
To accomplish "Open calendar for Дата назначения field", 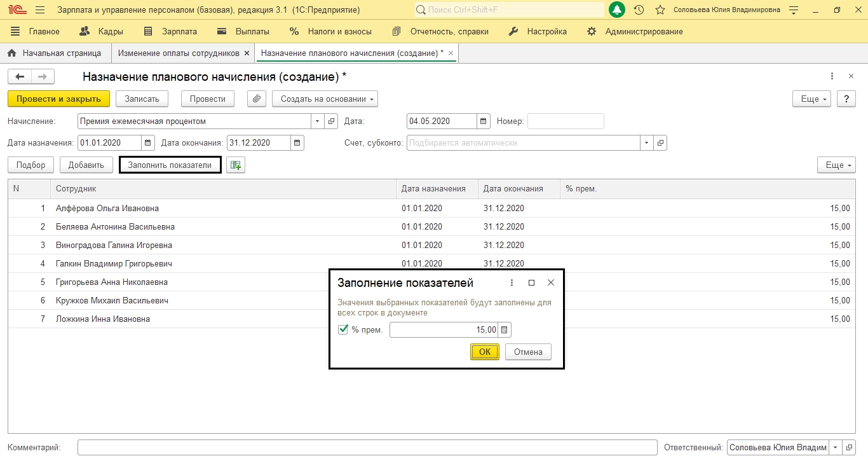I will 148,143.
